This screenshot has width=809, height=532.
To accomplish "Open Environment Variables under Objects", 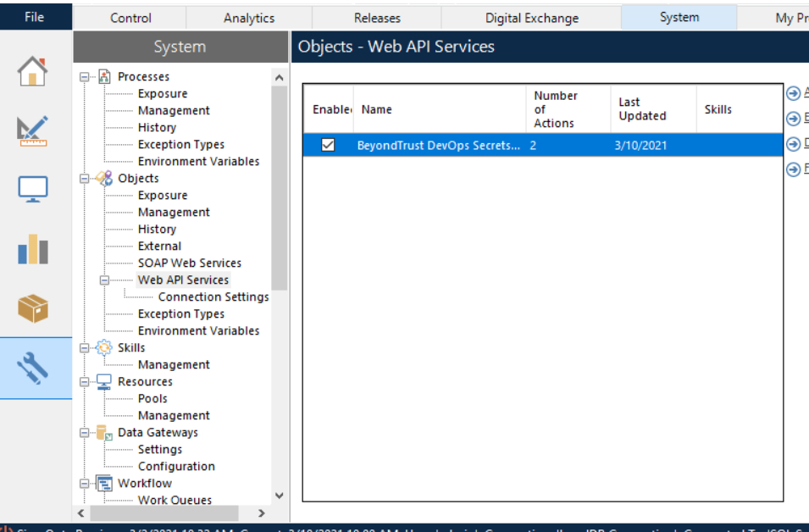I will tap(198, 330).
